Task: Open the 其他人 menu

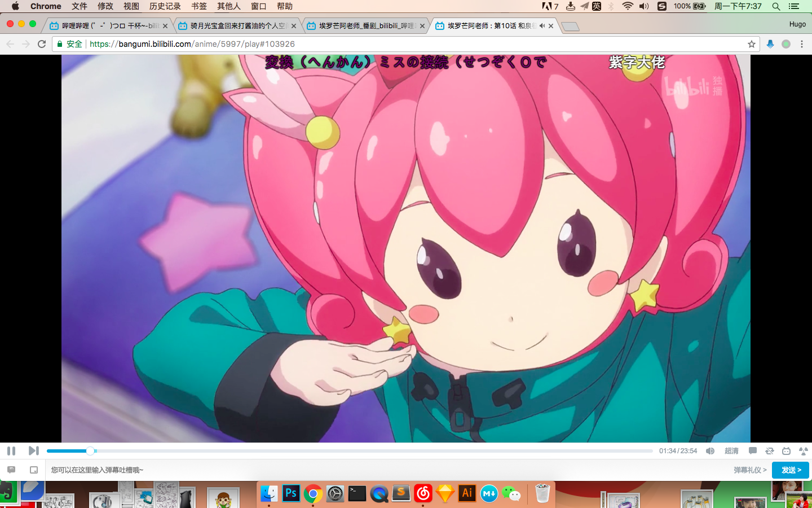Action: click(229, 6)
